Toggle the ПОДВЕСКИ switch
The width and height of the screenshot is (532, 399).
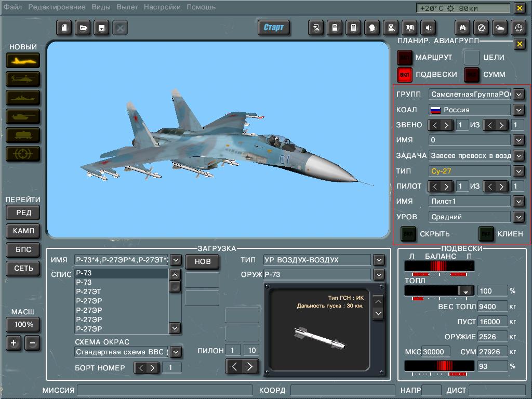coord(404,75)
